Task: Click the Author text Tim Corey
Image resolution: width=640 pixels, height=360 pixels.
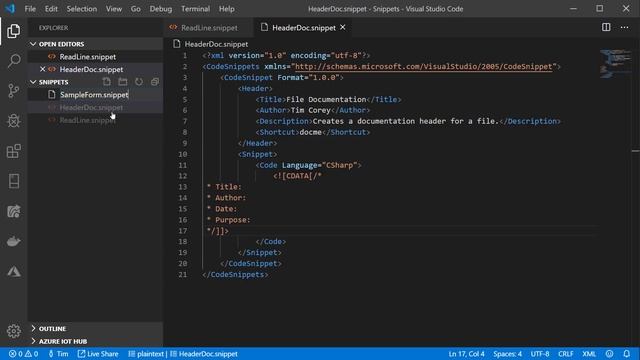Action: click(x=310, y=110)
